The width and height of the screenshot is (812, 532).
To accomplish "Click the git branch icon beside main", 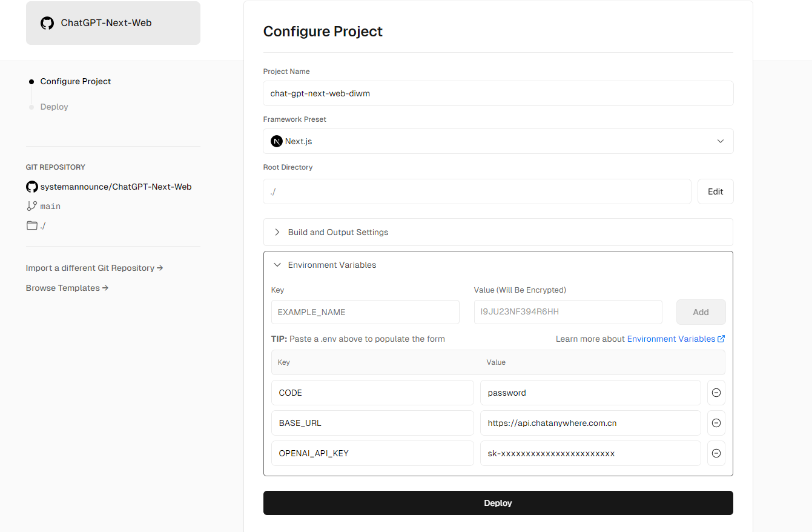I will coord(31,206).
